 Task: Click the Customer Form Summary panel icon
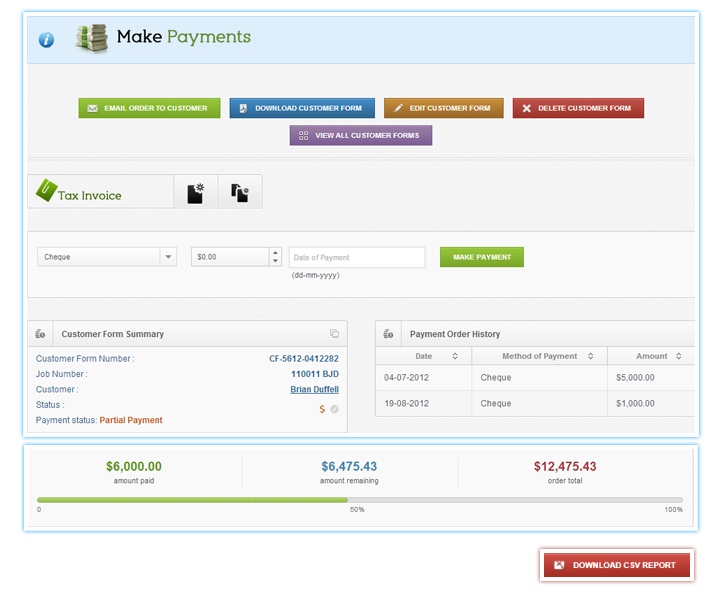pyautogui.click(x=40, y=334)
